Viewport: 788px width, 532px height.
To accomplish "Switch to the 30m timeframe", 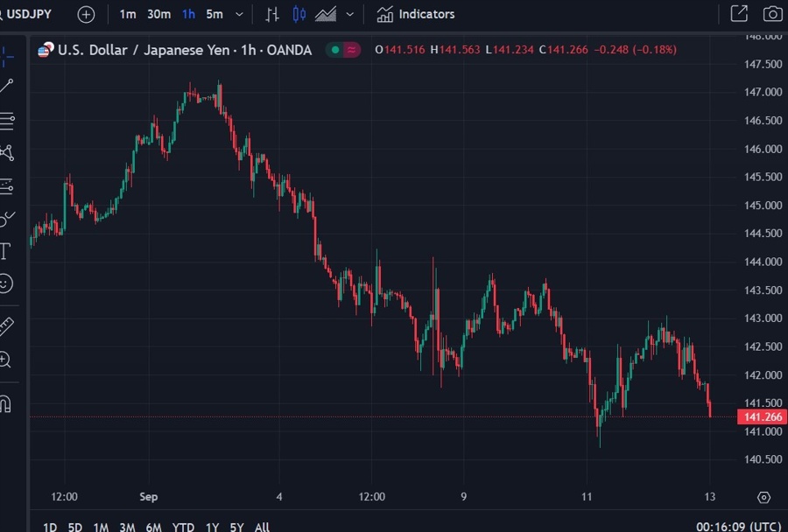I will [x=158, y=14].
